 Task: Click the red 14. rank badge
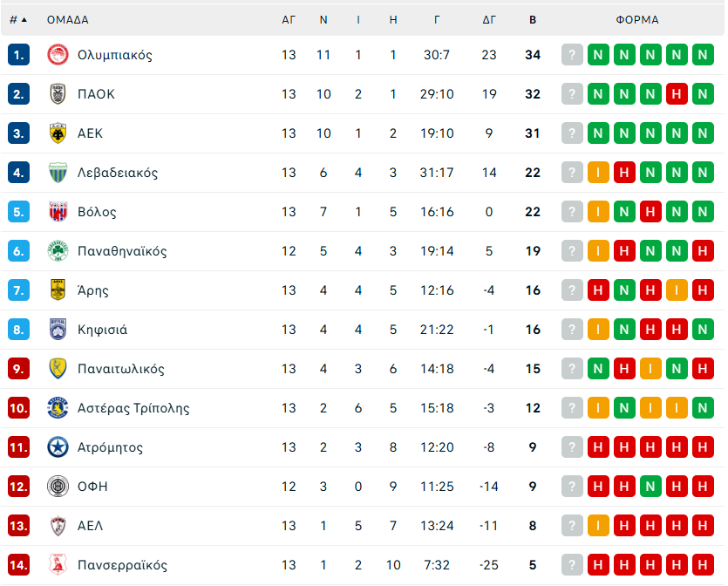point(19,565)
